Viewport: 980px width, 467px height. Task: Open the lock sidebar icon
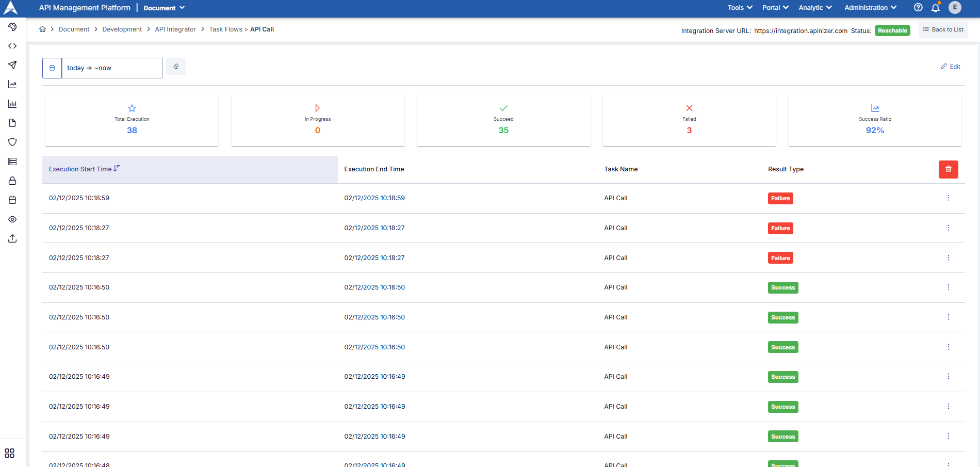pyautogui.click(x=12, y=181)
